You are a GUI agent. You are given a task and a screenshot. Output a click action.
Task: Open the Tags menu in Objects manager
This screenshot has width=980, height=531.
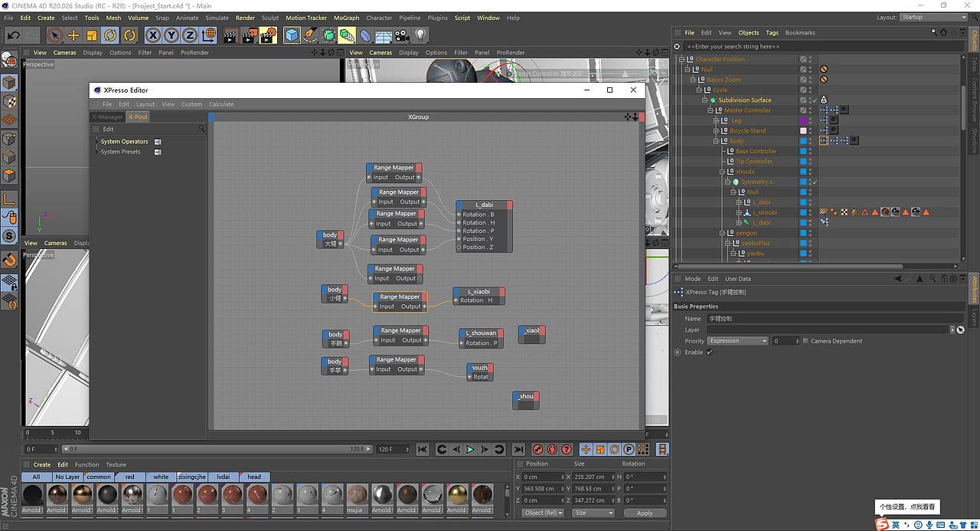click(772, 33)
